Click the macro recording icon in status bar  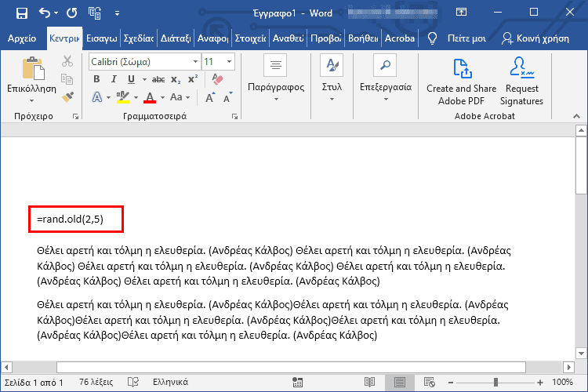pyautogui.click(x=297, y=383)
